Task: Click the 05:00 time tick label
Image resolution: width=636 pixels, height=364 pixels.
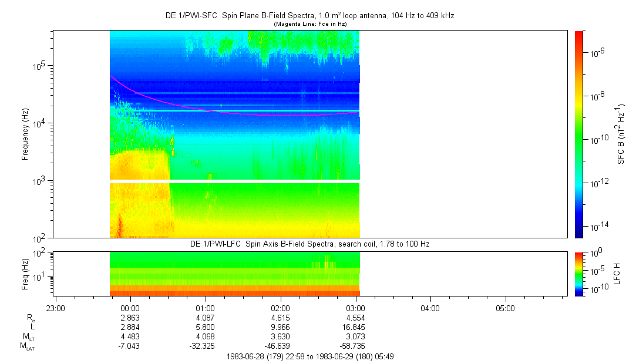Action: click(x=505, y=308)
